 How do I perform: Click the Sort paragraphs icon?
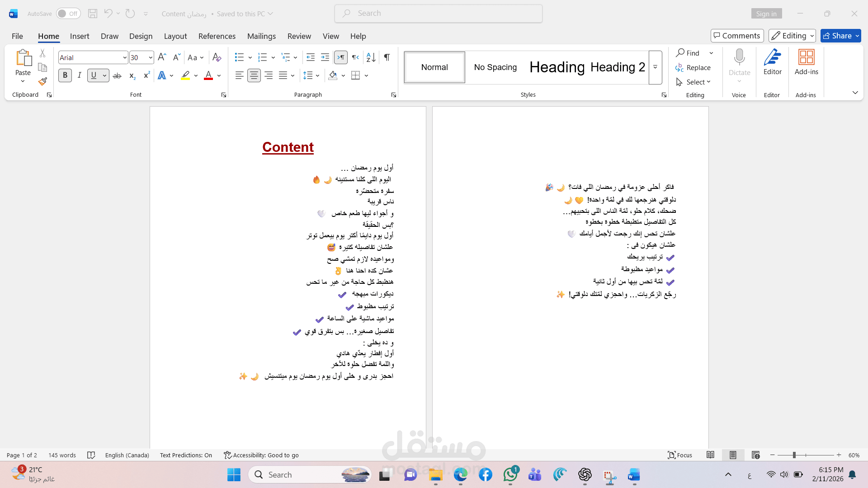tap(371, 57)
